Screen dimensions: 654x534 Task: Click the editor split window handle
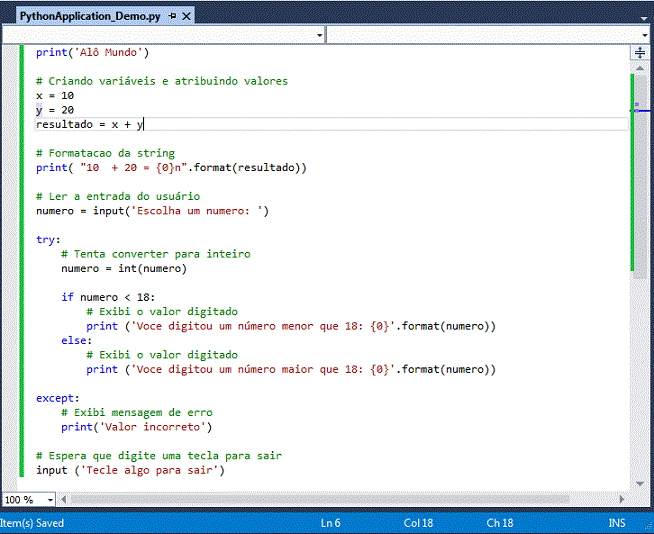639,53
